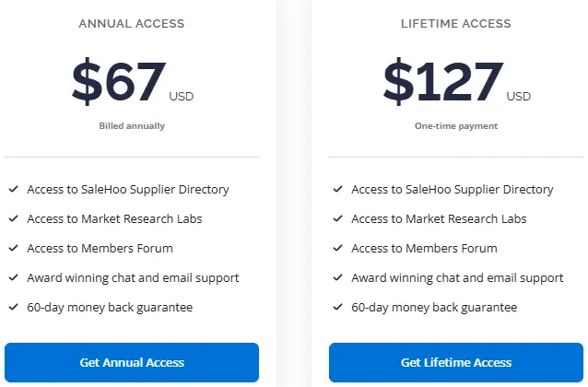Screen dimensions: 588x387
Task: Click the LIFETIME ACCESS heading
Action: click(455, 23)
